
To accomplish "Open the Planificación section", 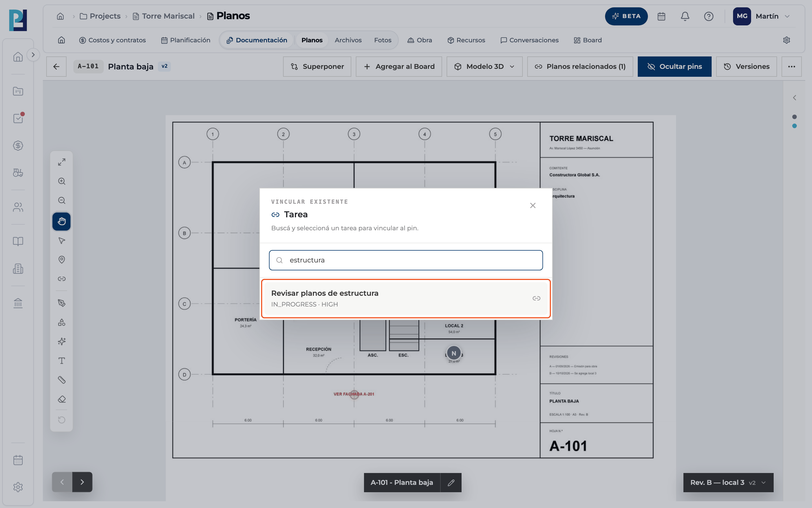I will coord(186,40).
